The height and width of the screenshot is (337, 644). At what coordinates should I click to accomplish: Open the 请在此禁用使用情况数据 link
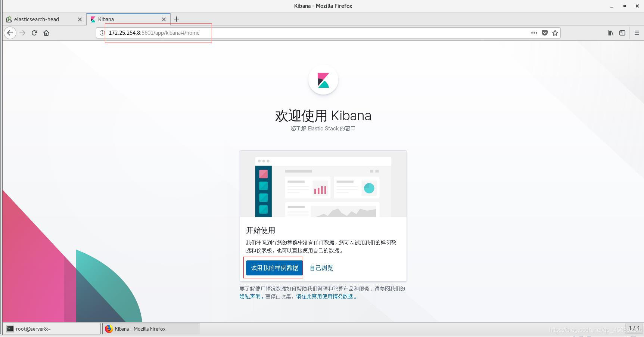(324, 296)
